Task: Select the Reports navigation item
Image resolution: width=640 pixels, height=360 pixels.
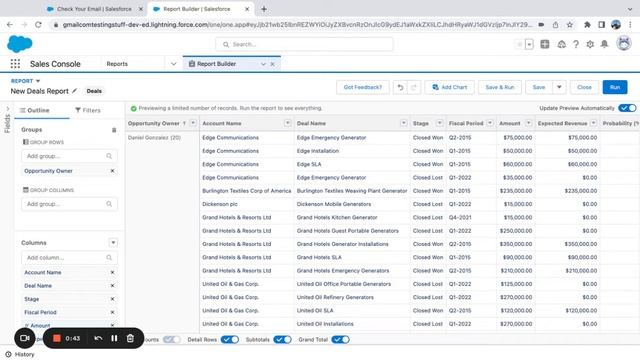Action: tap(117, 64)
